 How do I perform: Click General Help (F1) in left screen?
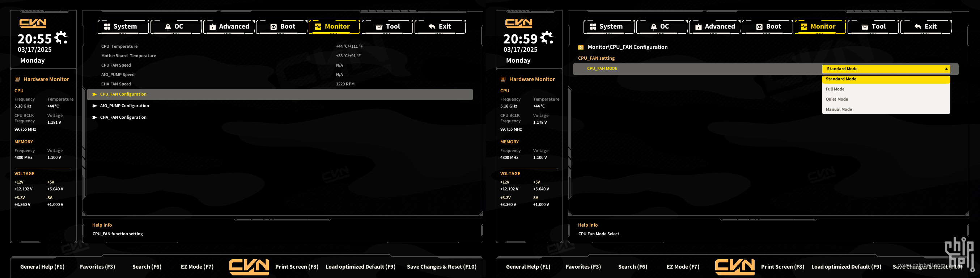(42, 267)
